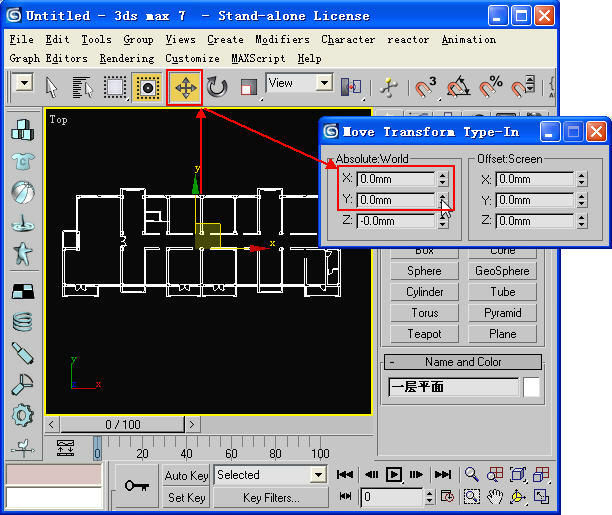Click the gear icon in left panel
Image resolution: width=612 pixels, height=515 pixels.
click(23, 415)
